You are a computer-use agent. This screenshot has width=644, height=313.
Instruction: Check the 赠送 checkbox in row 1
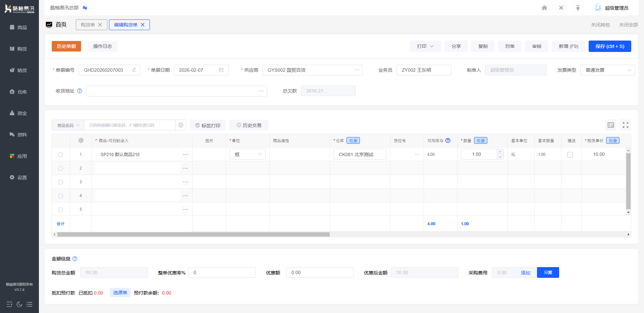tap(570, 154)
